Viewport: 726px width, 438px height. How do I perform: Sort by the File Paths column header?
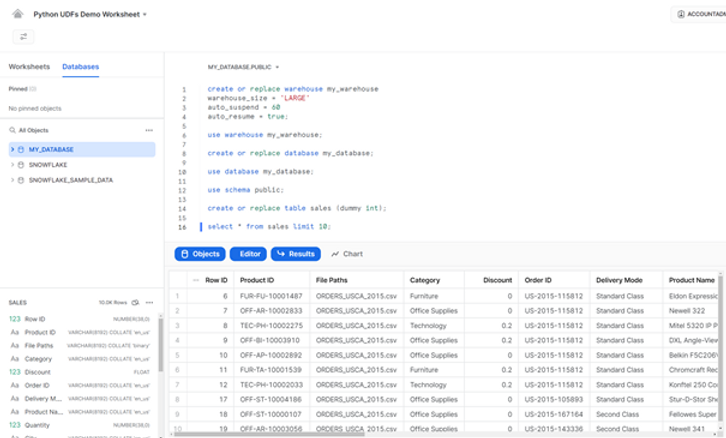coord(357,280)
